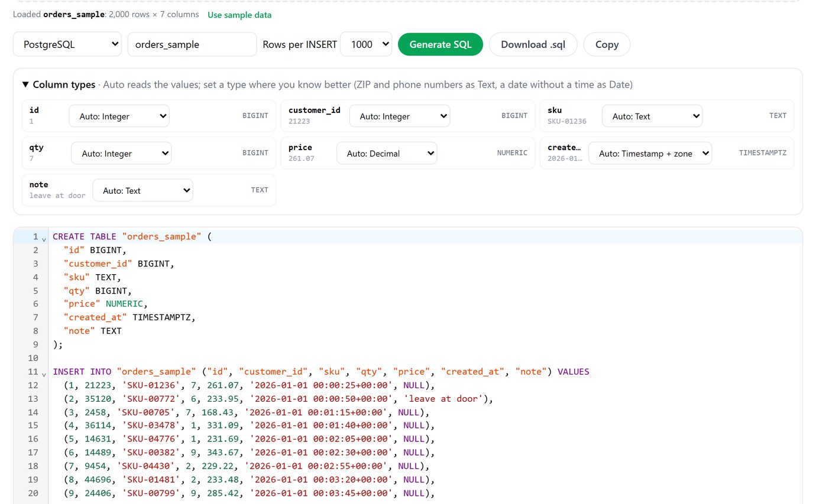
Task: Click the "Rows per INSERT" label
Action: coord(300,44)
